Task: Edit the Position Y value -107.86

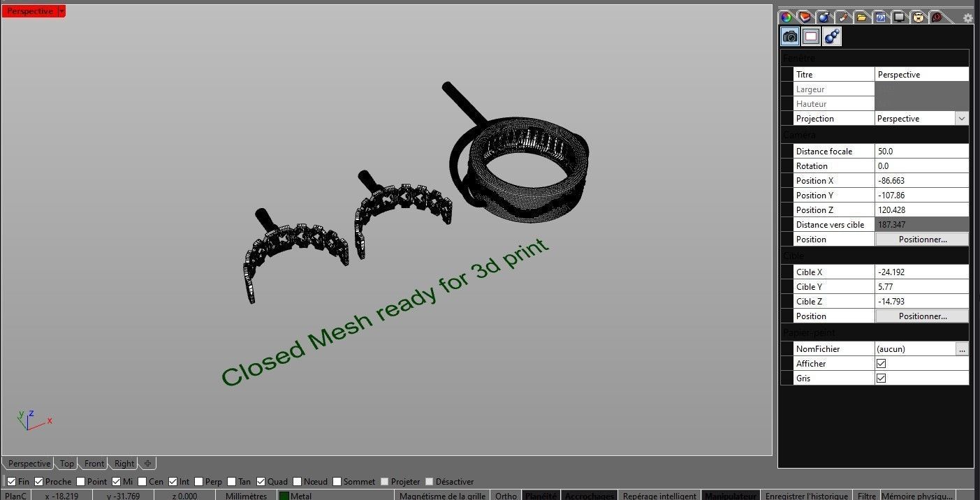Action: (922, 196)
